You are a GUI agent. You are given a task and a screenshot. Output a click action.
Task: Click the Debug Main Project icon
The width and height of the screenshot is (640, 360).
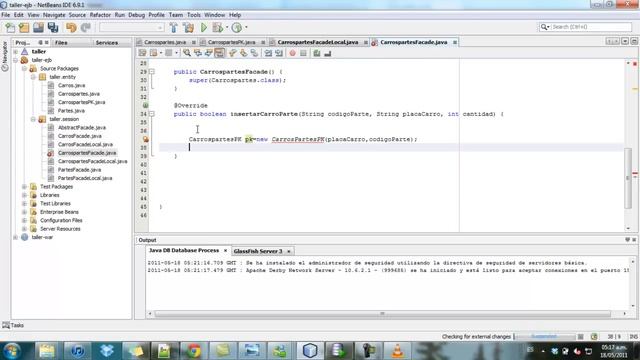coord(218,28)
